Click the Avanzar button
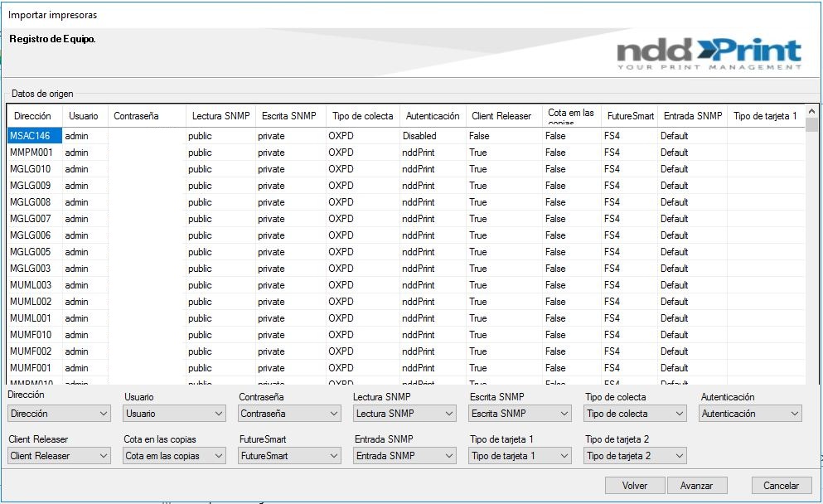 tap(697, 486)
